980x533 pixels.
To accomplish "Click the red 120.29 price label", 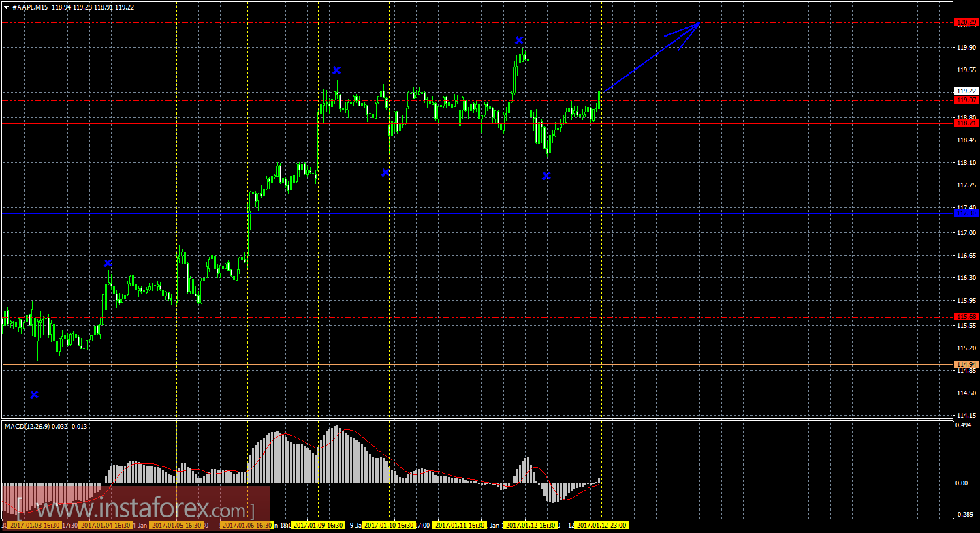I will coord(966,22).
